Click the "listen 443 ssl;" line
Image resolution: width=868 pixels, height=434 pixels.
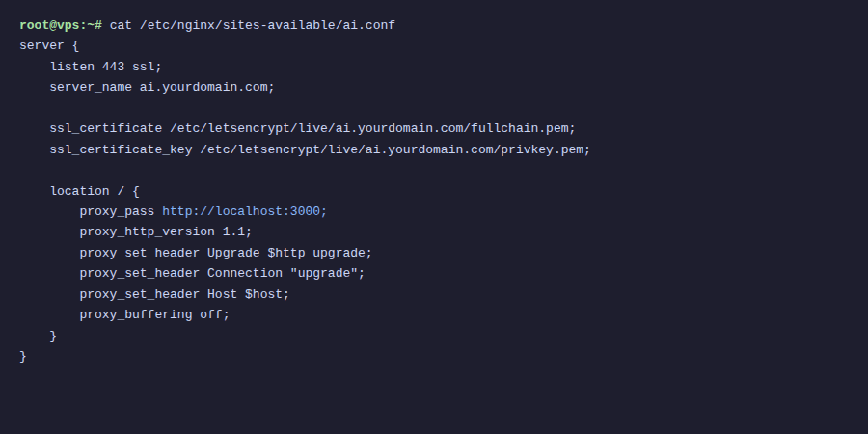click(x=106, y=67)
